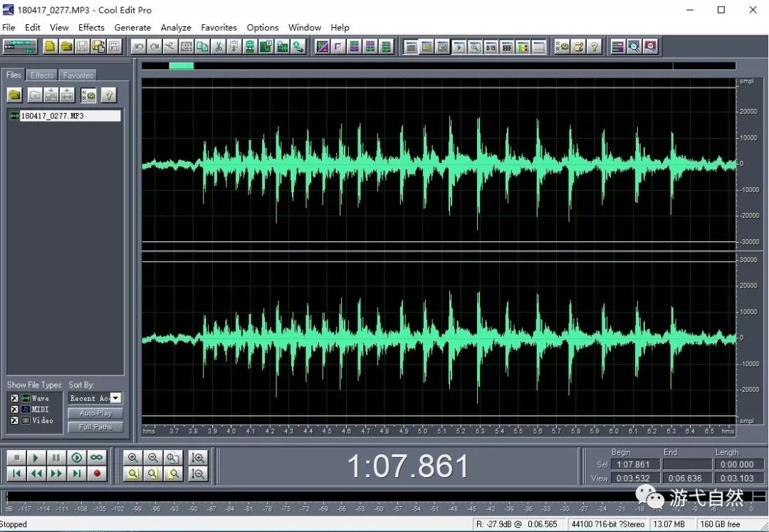The image size is (769, 532).
Task: Click the 0:15 time display toolbar icon
Action: pos(491,47)
